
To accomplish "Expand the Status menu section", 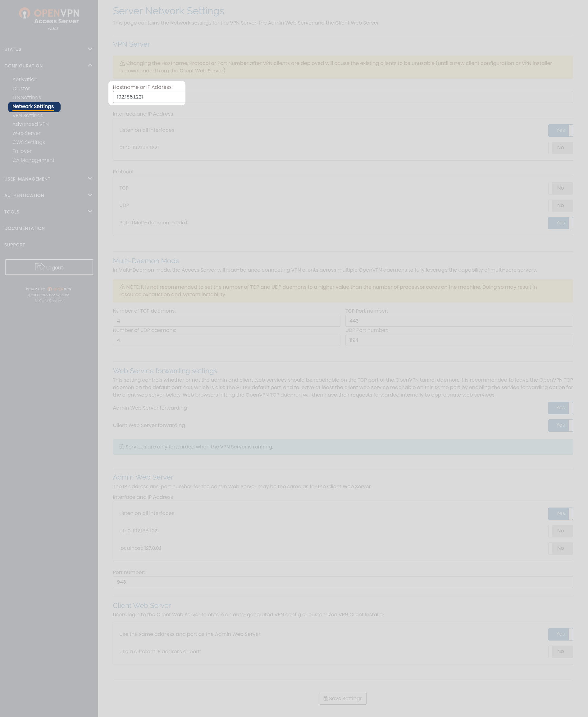I will pyautogui.click(x=90, y=49).
